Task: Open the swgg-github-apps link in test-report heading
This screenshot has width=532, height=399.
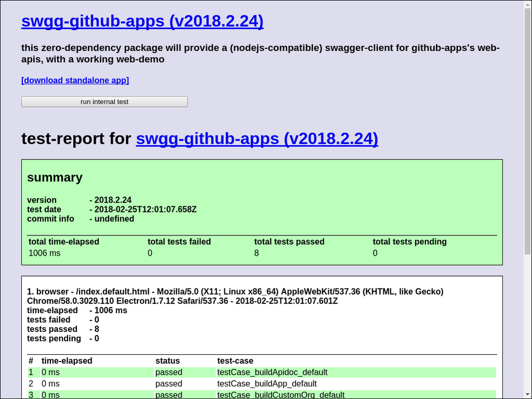Action: coord(257,138)
